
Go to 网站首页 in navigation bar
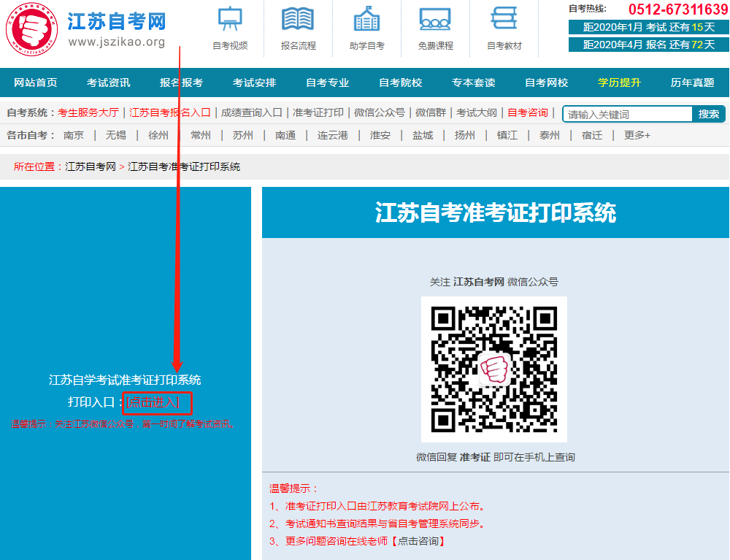35,83
